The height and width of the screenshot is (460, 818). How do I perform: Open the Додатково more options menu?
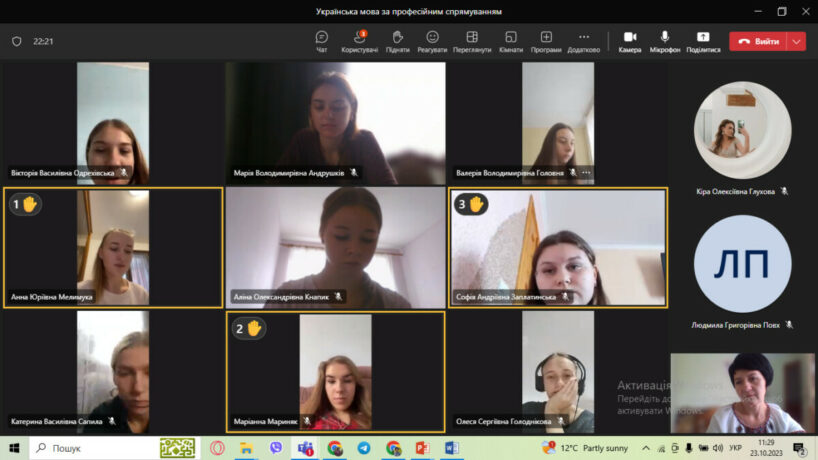[583, 41]
